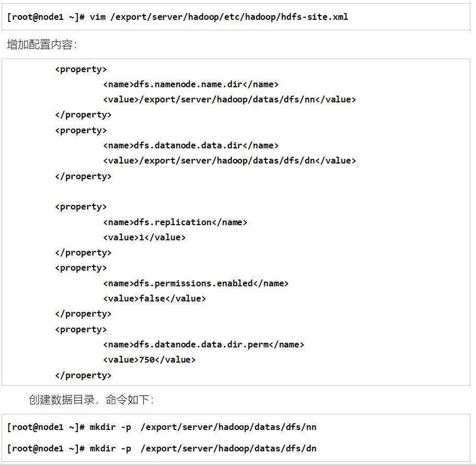
Task: Click the mkdir command for dfs/nn
Action: 161,427
